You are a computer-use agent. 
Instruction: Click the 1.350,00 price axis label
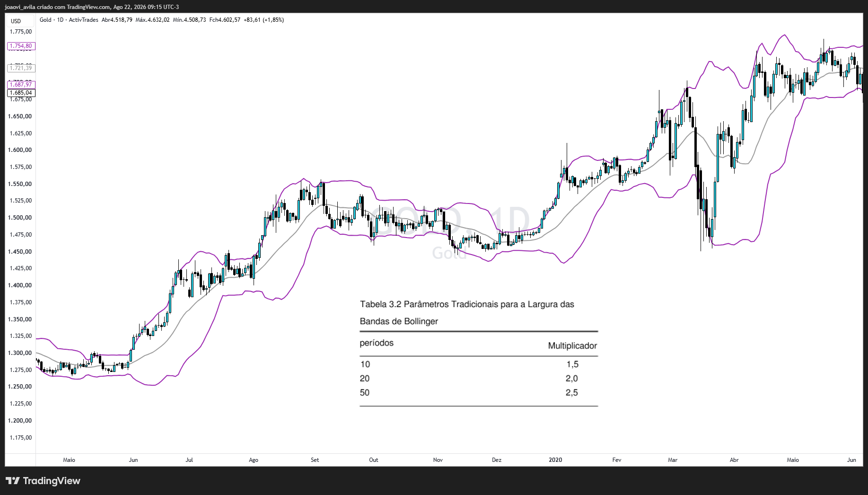(x=21, y=319)
